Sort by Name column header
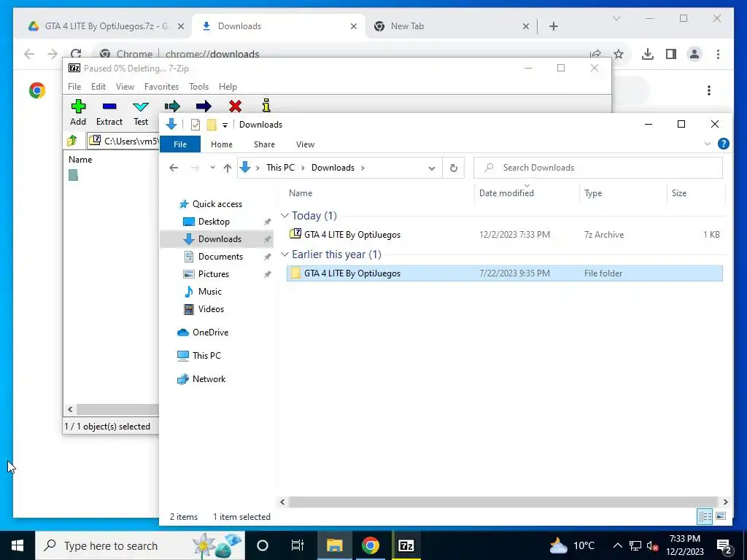The image size is (747, 560). pos(300,192)
